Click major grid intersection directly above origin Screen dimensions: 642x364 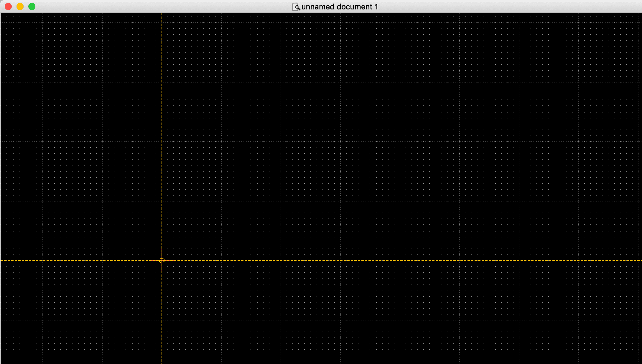tap(162, 201)
